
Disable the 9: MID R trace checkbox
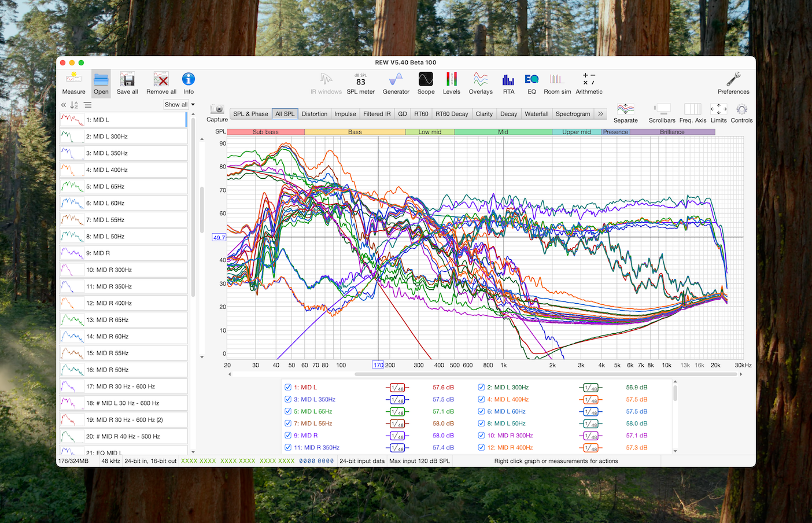coord(288,436)
